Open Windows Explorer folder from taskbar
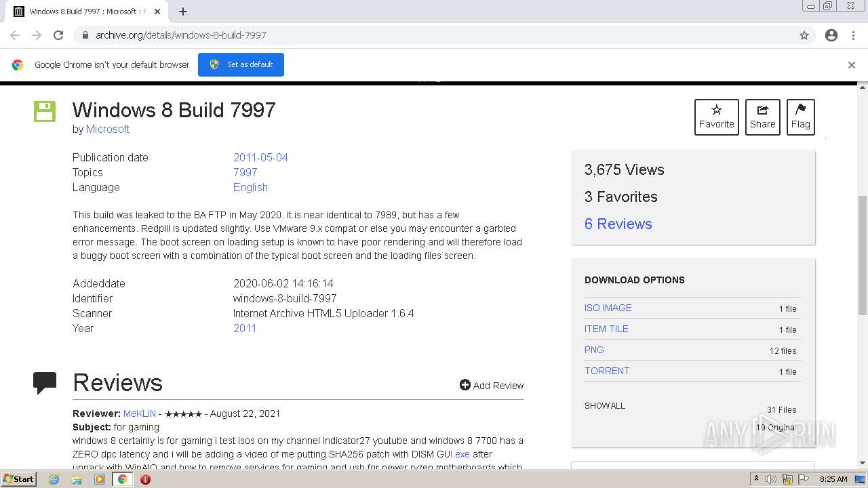This screenshot has height=488, width=868. point(77,479)
